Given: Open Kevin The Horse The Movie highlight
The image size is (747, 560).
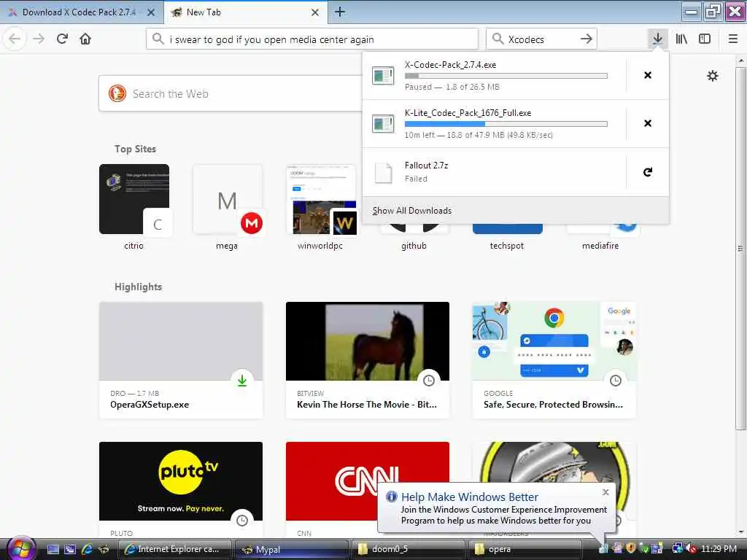Looking at the screenshot, I should tap(368, 360).
